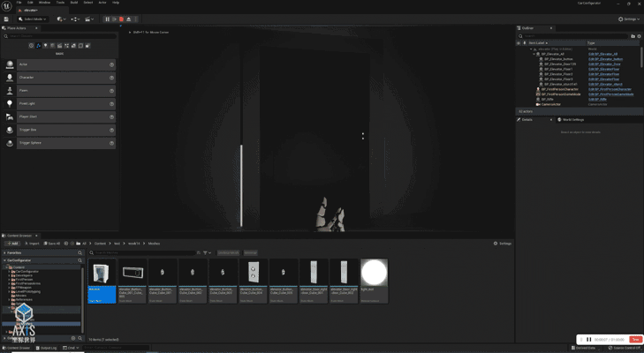Screen dimensions: 644x353
Task: Select the Point Light entry in Place Actors
Action: coord(60,104)
